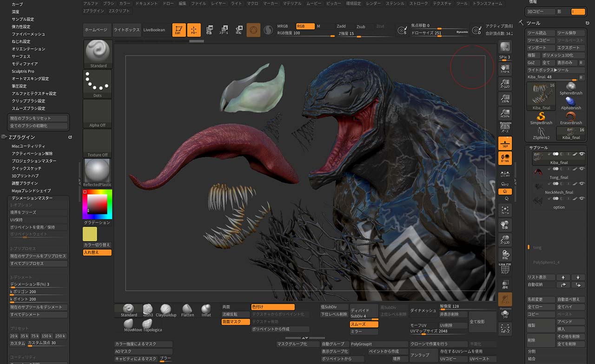The height and width of the screenshot is (364, 595).
Task: Click the ライトボックス (LightBox) button
Action: (126, 30)
